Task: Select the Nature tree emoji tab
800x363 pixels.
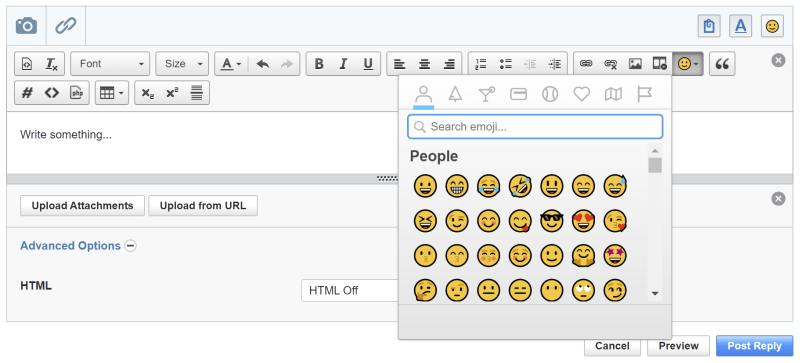Action: pos(455,94)
